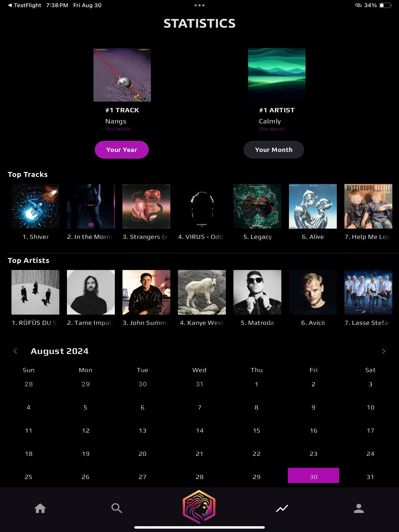Screen dimensions: 399x532
Task: Open the Matroda artist label
Action: (x=257, y=323)
